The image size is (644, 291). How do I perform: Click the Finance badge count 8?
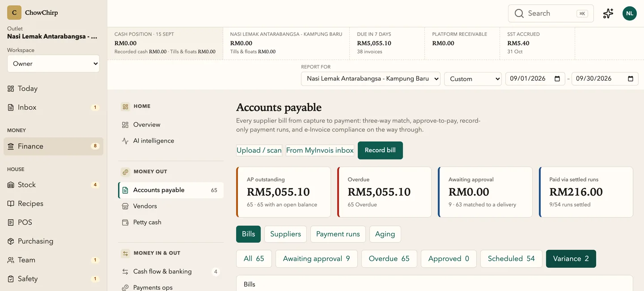click(95, 146)
